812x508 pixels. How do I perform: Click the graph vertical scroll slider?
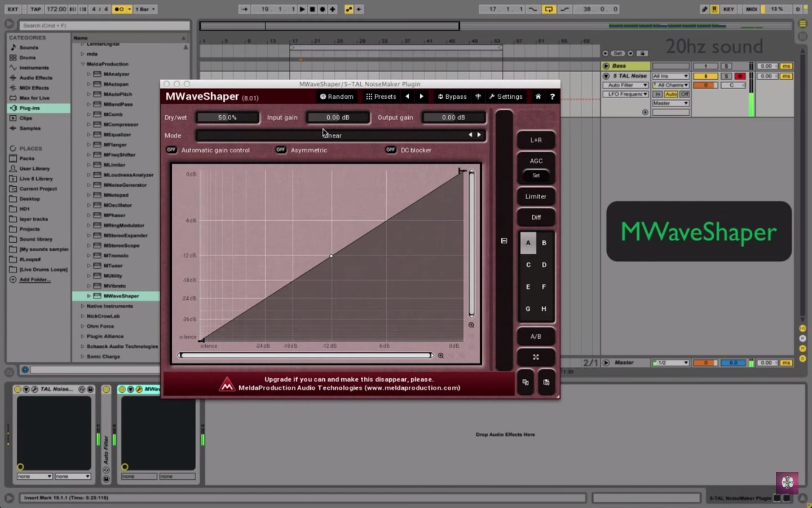(x=471, y=243)
